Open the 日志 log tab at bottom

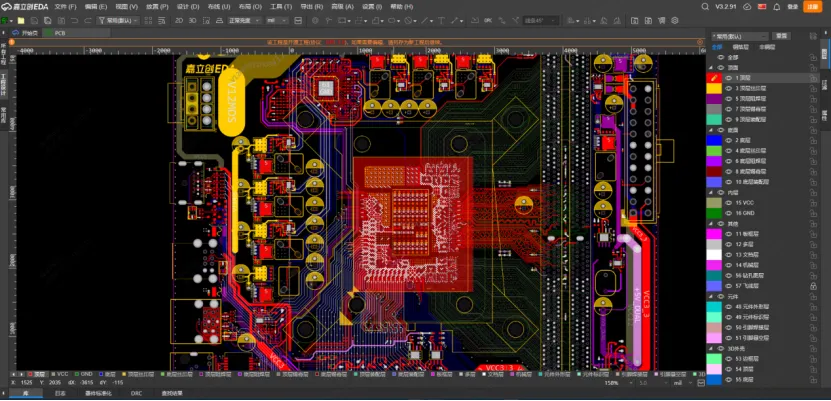click(x=60, y=393)
